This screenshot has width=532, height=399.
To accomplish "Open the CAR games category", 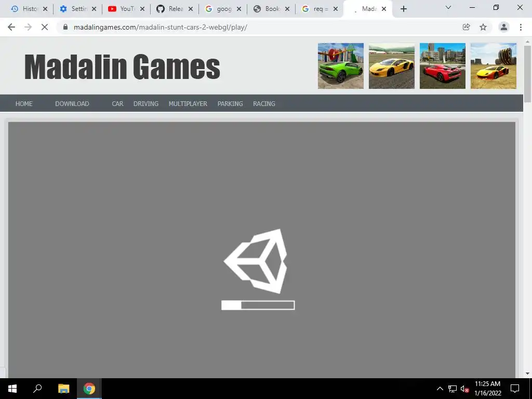I will coord(117,103).
